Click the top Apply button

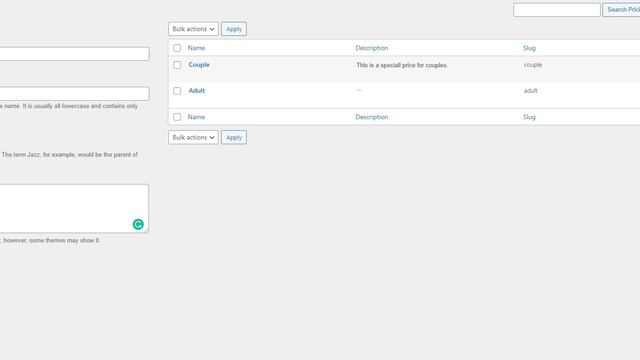[x=234, y=29]
